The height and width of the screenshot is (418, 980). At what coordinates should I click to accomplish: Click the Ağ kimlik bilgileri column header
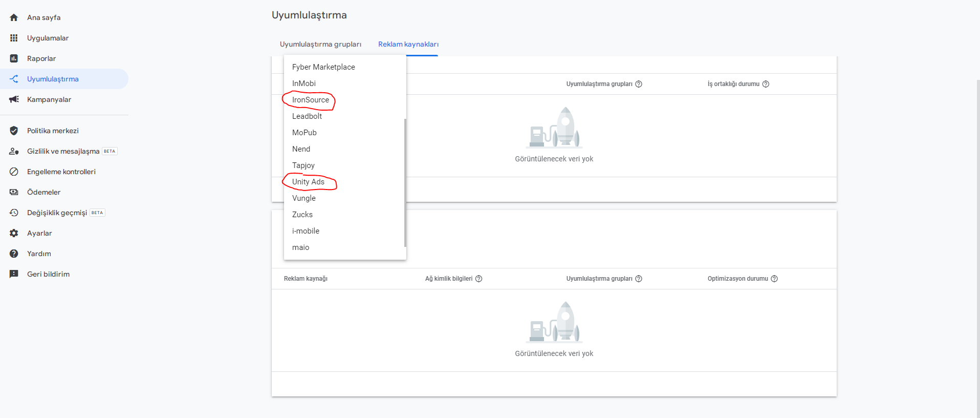(x=449, y=279)
